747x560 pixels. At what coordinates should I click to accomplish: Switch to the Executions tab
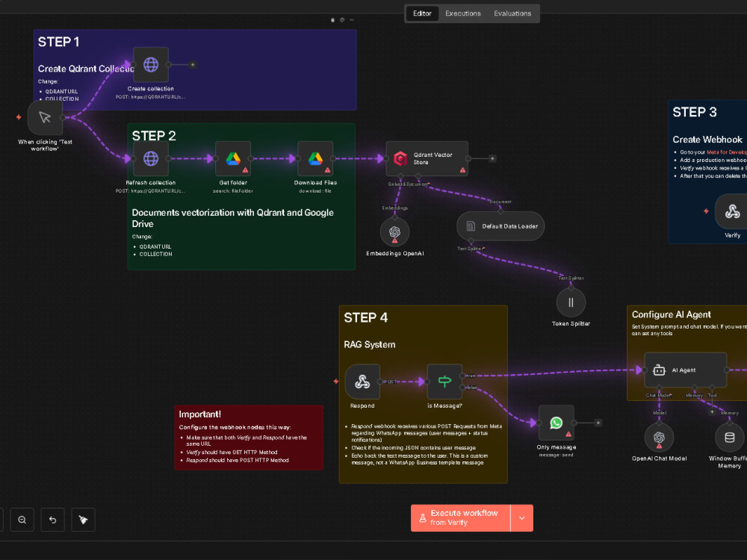tap(462, 13)
